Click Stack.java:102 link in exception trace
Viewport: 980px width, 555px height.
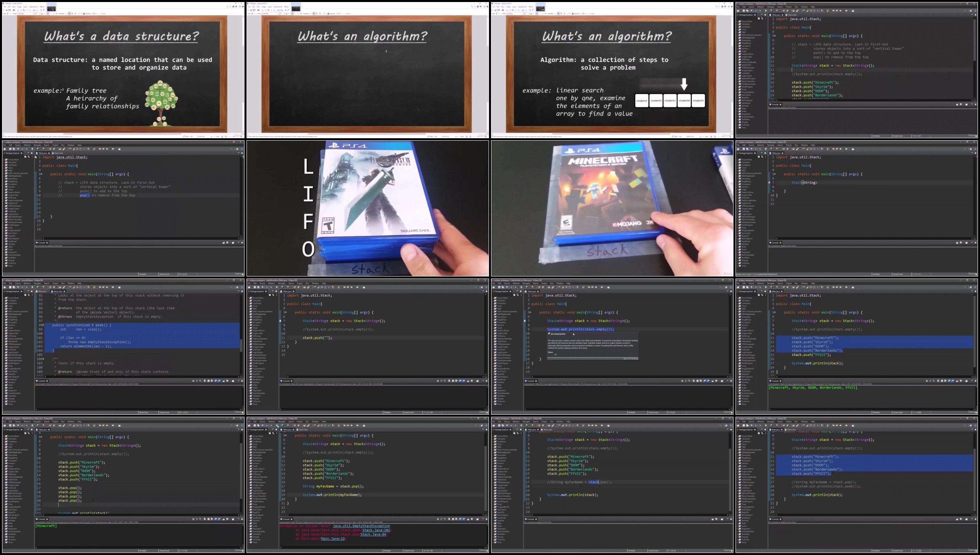pyautogui.click(x=376, y=530)
